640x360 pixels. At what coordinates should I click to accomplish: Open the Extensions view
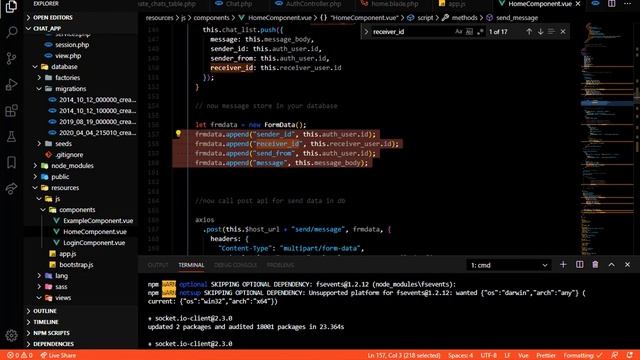tap(11, 111)
